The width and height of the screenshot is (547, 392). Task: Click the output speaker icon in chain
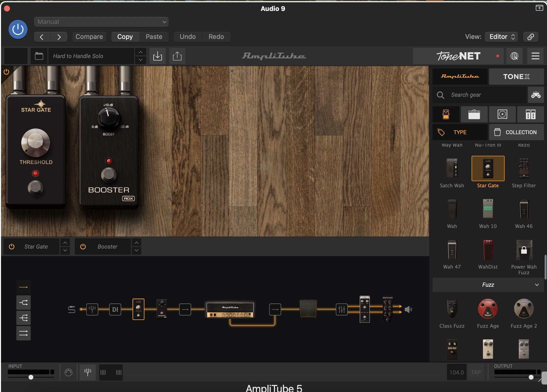(x=408, y=309)
